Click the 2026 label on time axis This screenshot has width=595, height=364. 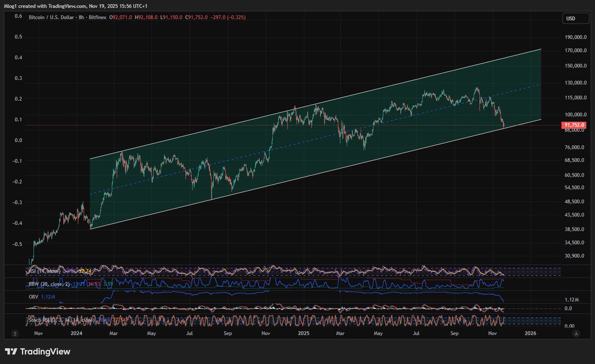[x=531, y=334]
